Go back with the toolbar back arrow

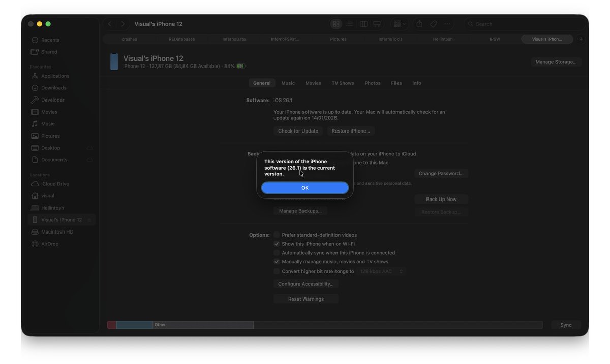tap(110, 24)
